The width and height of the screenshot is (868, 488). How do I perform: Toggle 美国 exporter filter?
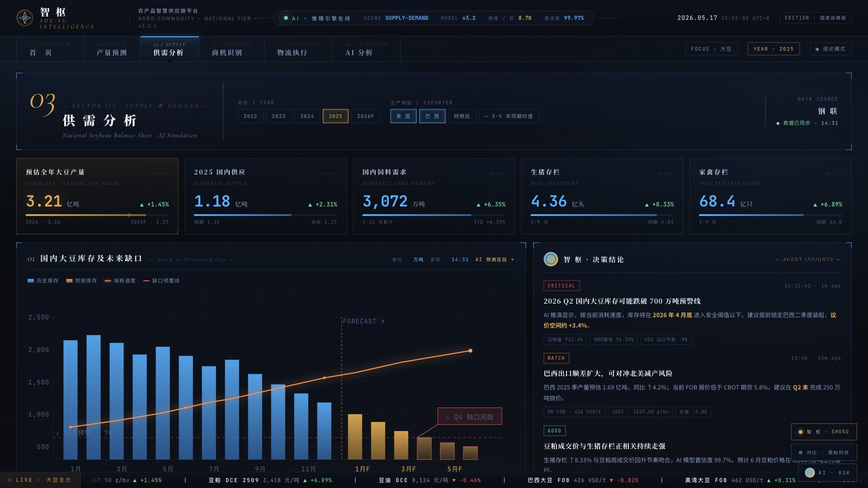(x=403, y=116)
